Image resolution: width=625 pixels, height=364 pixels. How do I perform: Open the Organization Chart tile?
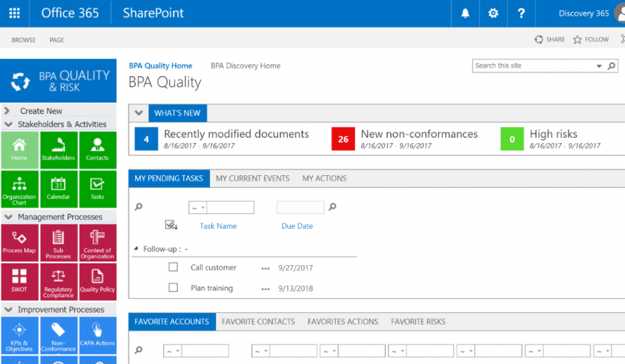click(19, 189)
